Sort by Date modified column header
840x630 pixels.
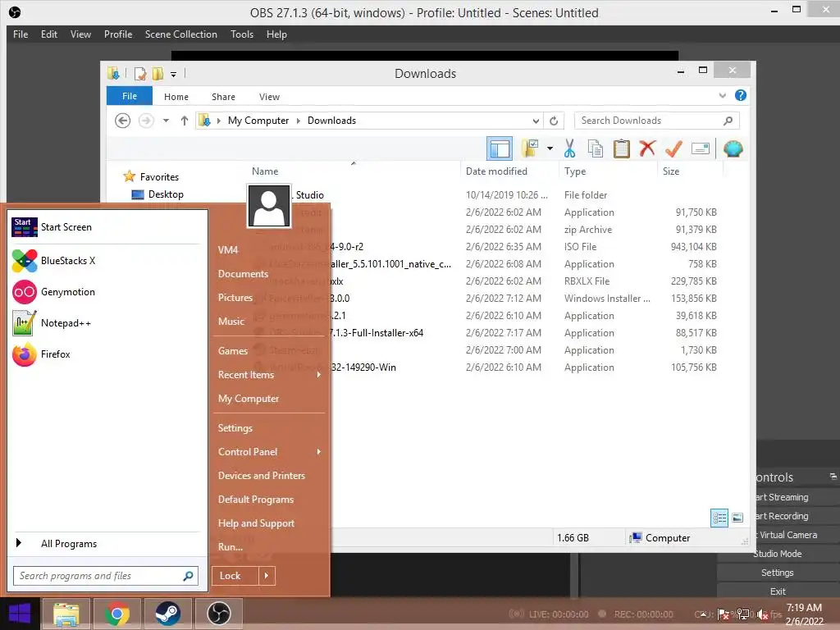click(x=496, y=171)
